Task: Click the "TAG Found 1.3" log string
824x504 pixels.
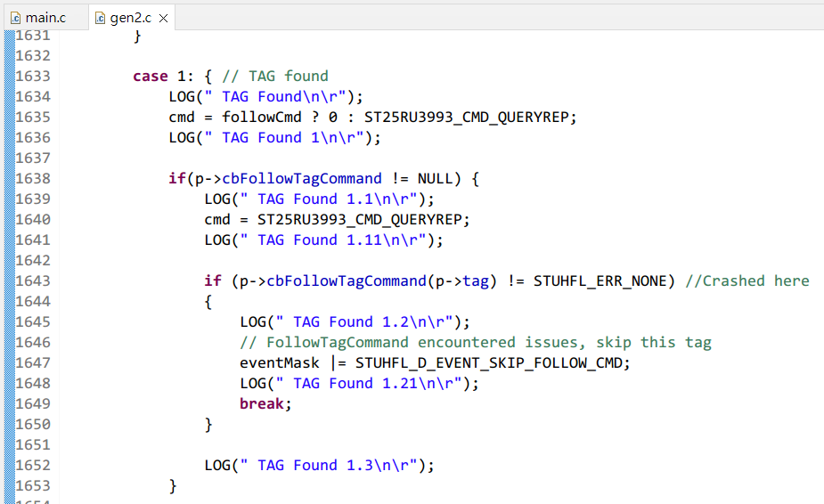Action: (x=329, y=466)
